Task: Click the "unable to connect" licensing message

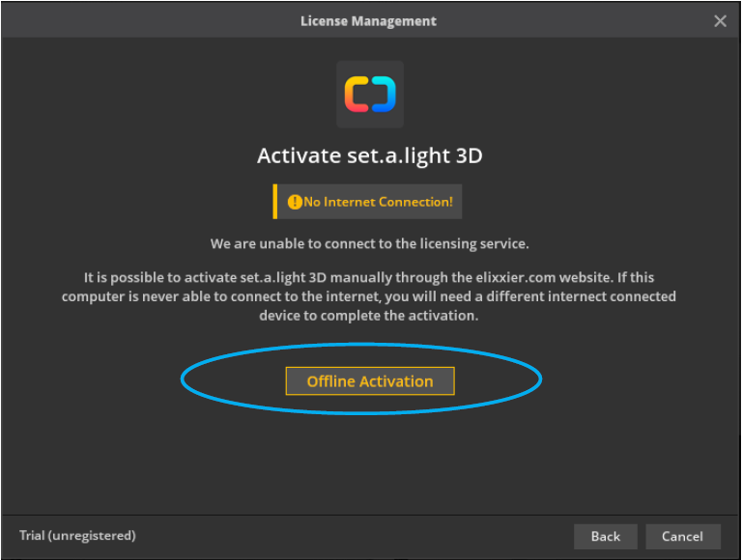Action: coord(369,243)
